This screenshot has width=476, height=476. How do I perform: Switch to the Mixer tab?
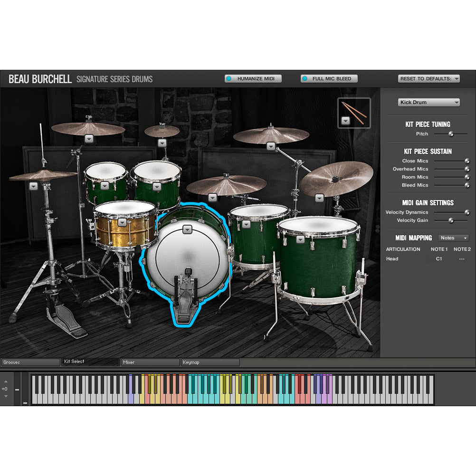click(x=149, y=362)
